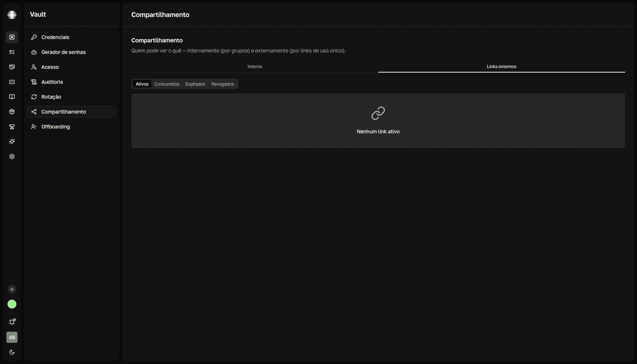
Task: Open the settings gear icon
Action: point(12,157)
